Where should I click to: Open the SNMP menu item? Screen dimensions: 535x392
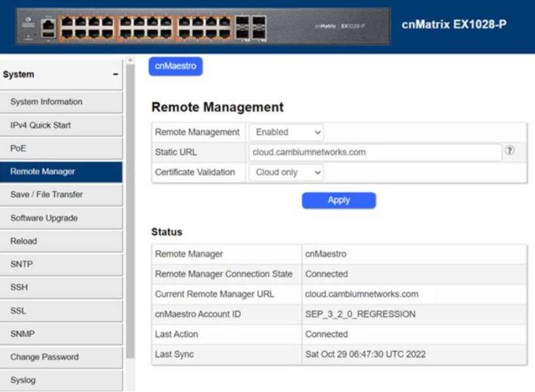[x=61, y=334]
